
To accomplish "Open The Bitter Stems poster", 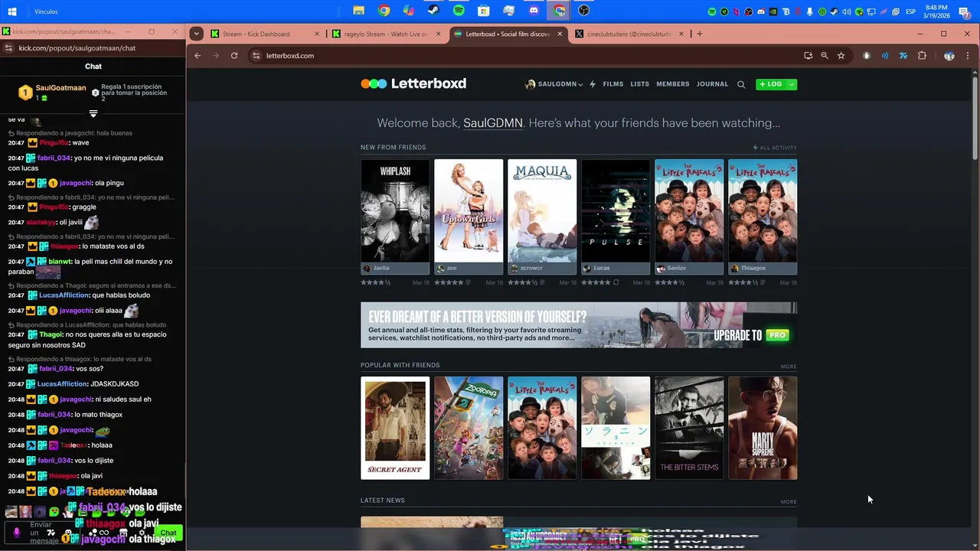I will (x=689, y=428).
